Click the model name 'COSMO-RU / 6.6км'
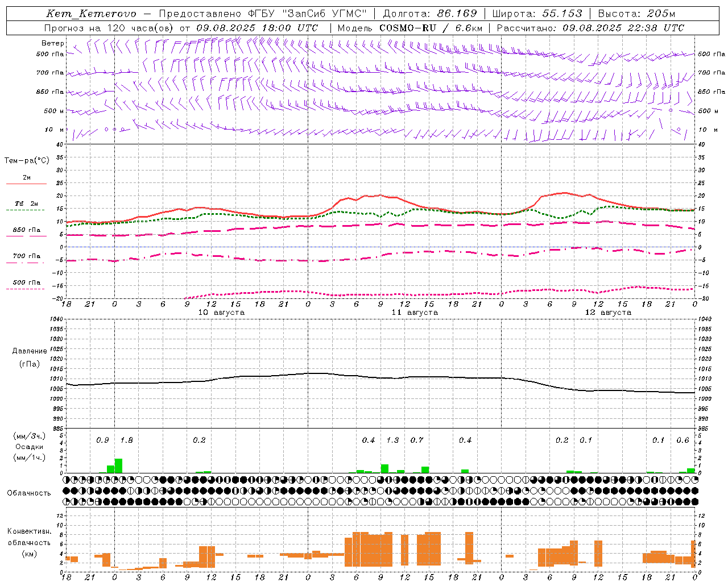Viewport: 728px width, 582px height. tap(431, 28)
